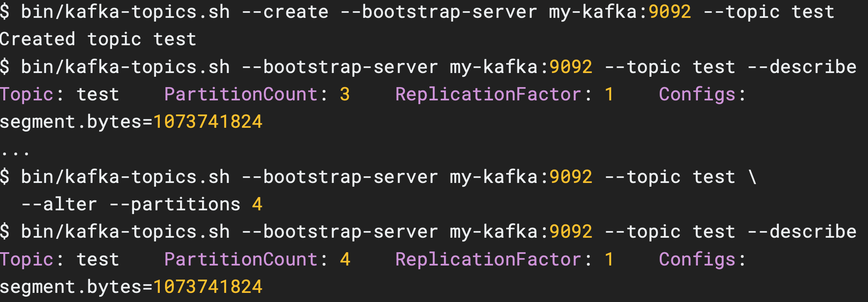
Task: Click 'Configs:' label on the PartitionCount: 3 line
Action: [x=702, y=95]
